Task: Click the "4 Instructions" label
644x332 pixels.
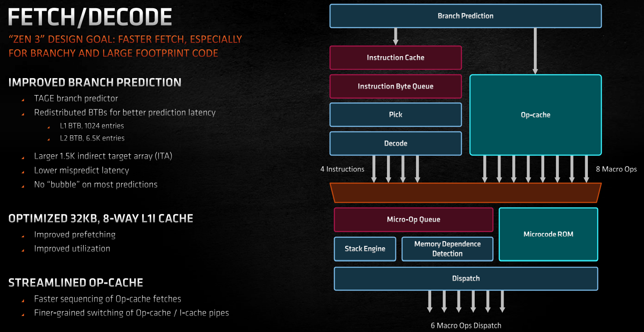Action: coord(342,169)
